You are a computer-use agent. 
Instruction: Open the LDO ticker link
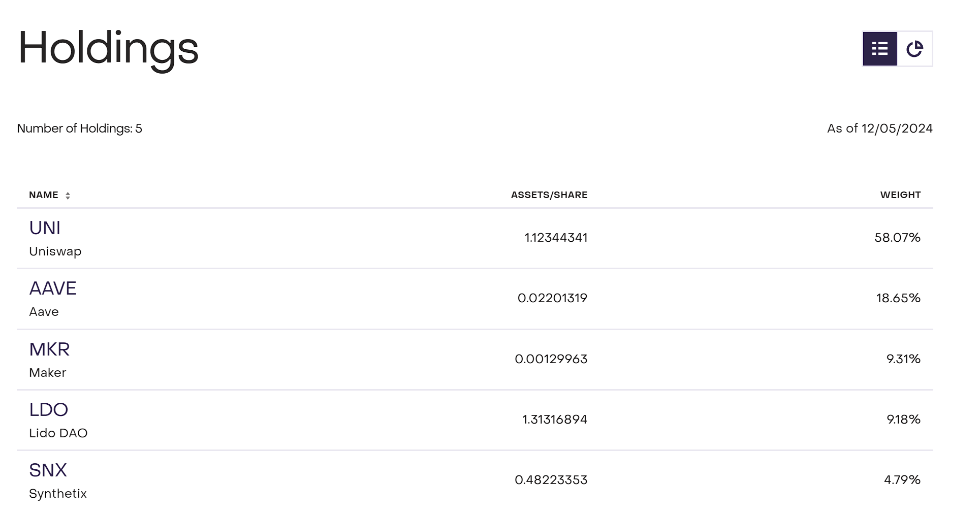pos(48,410)
